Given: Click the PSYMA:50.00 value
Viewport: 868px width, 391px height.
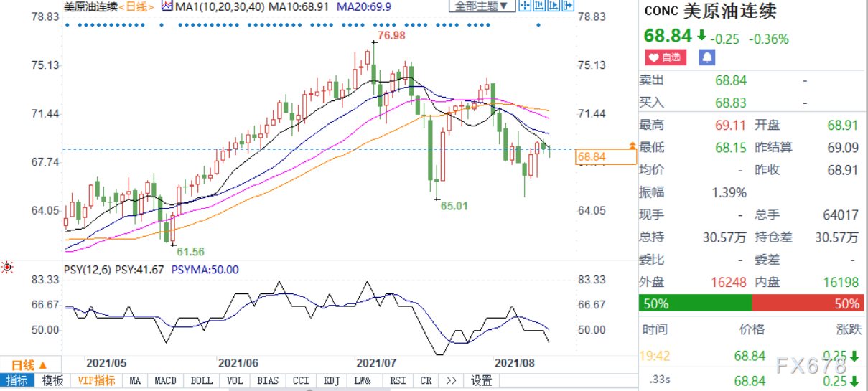Looking at the screenshot, I should [x=205, y=270].
